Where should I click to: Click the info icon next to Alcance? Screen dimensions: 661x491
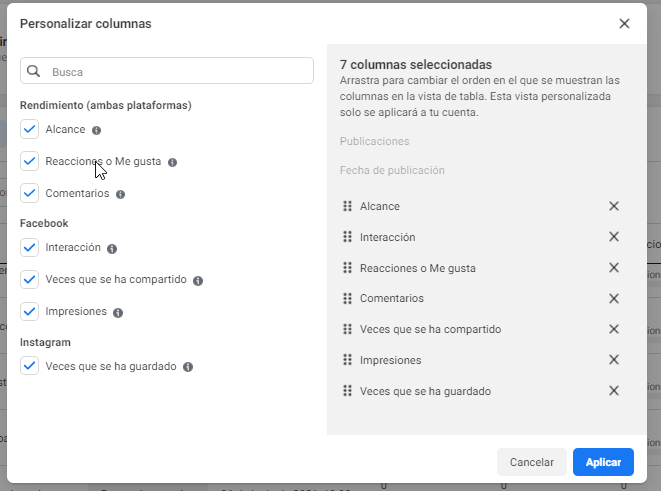(x=97, y=130)
